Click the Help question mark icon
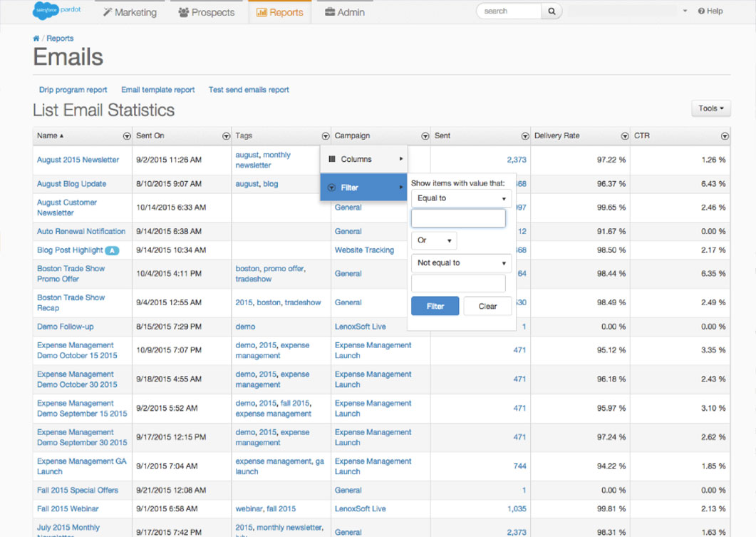 (701, 11)
